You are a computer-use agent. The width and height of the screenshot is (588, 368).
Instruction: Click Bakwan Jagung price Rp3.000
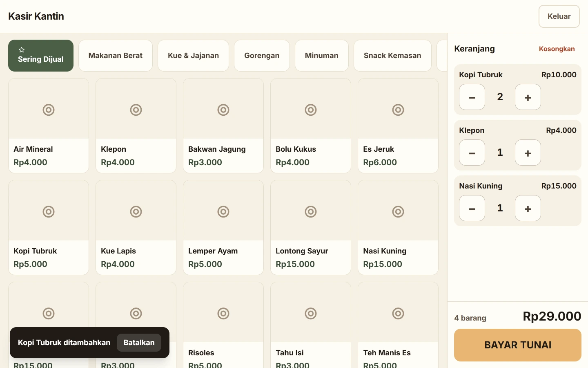point(205,162)
